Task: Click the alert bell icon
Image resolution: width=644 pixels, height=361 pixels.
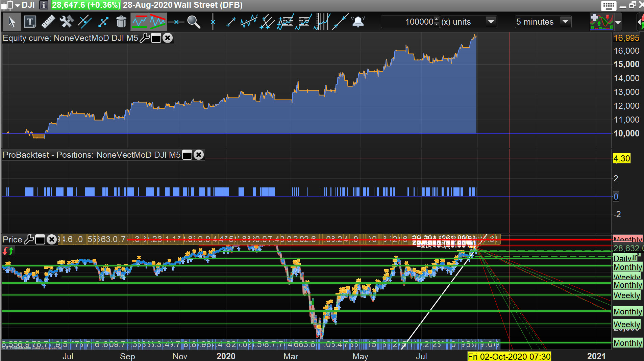Action: click(358, 22)
